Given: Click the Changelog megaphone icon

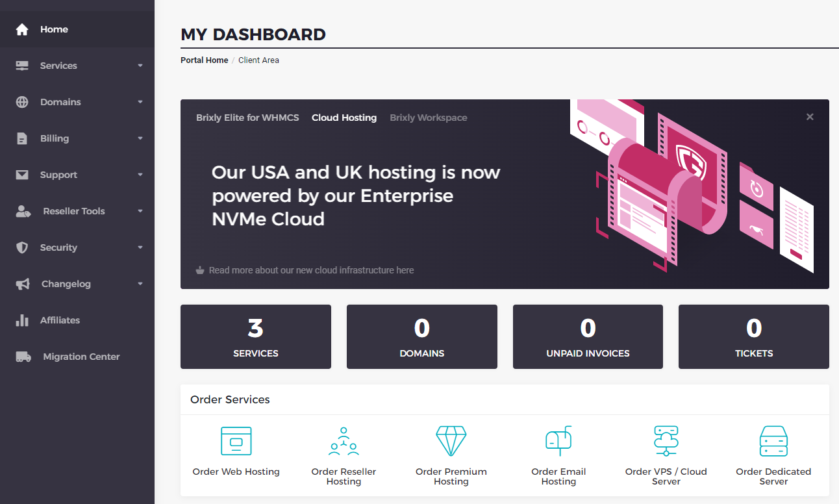Looking at the screenshot, I should point(23,284).
